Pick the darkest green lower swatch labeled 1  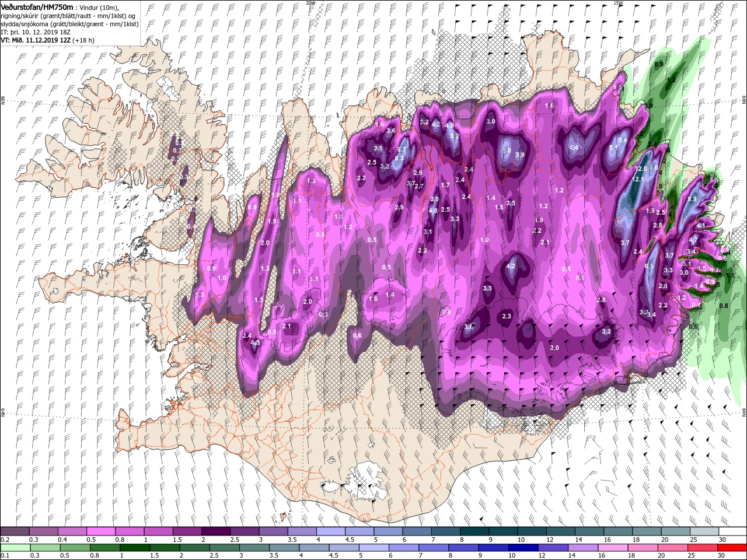click(134, 547)
